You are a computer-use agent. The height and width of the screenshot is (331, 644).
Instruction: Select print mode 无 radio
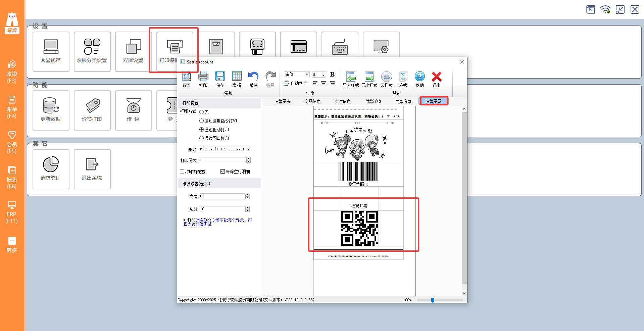pos(202,112)
